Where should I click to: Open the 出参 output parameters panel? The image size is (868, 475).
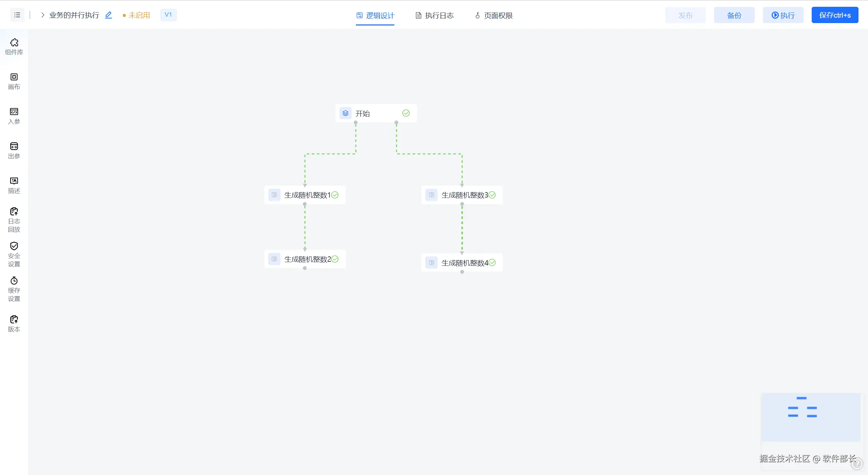(x=14, y=150)
